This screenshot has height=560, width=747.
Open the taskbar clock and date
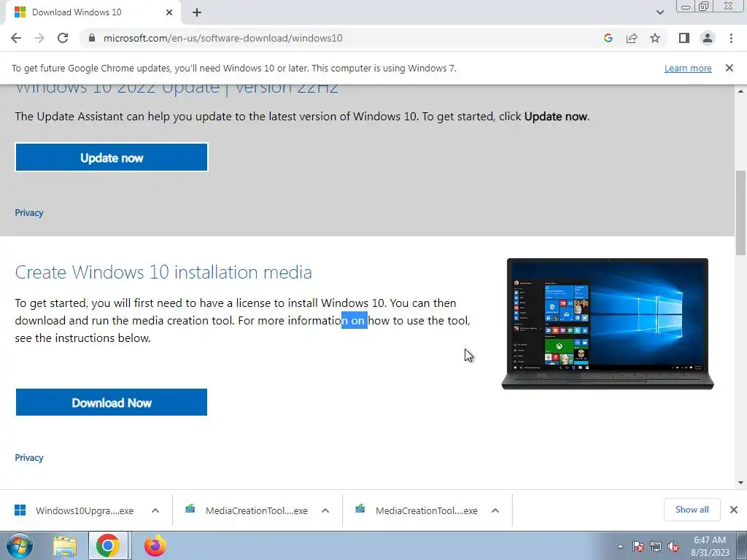pyautogui.click(x=710, y=546)
